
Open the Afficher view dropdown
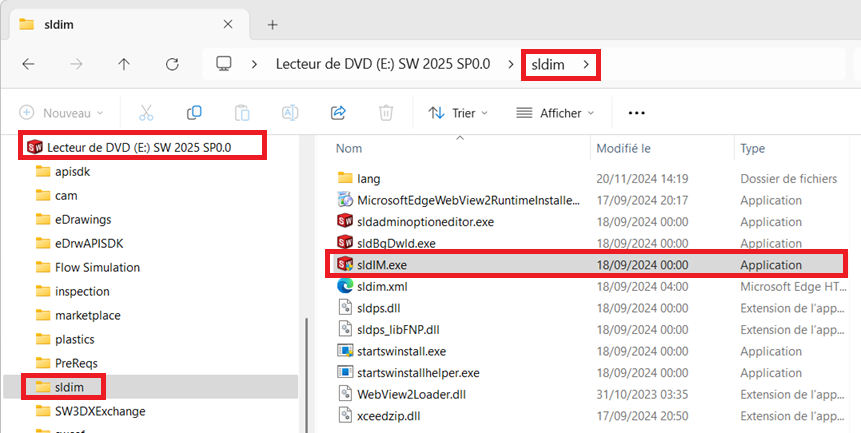click(x=556, y=113)
